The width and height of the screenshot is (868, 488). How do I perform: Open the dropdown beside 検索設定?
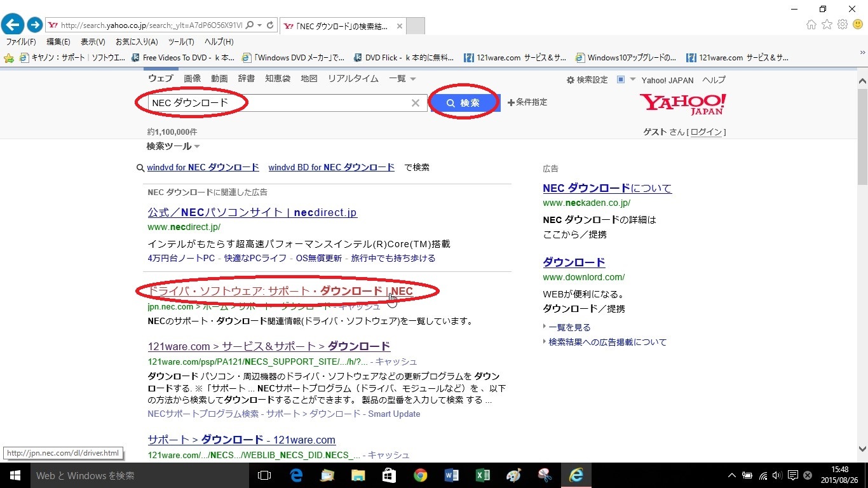(633, 79)
